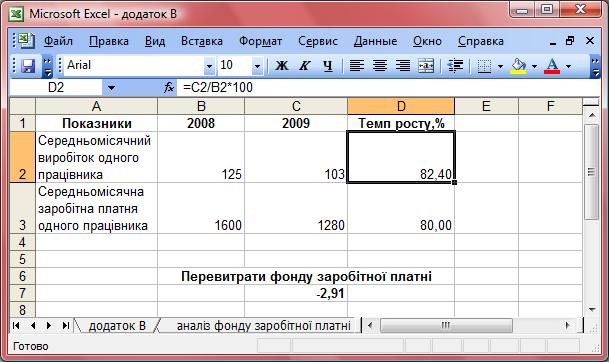609x362 pixels.
Task: Select row 2 header
Action: [x=23, y=157]
